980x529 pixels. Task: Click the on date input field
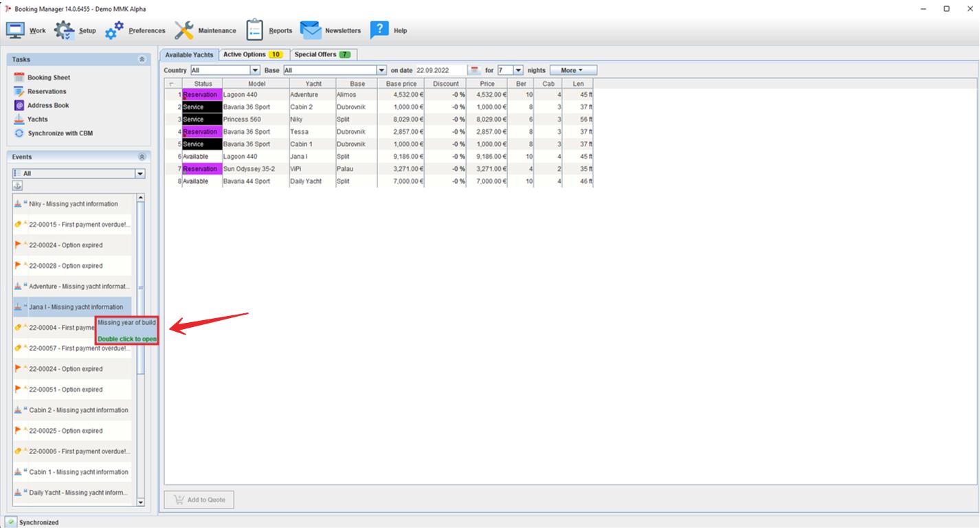click(441, 70)
